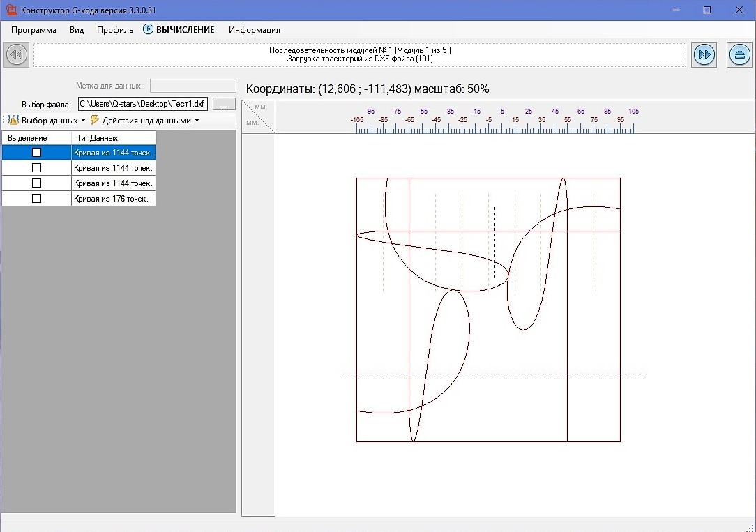
Task: Click the Выделение column header
Action: click(x=37, y=138)
